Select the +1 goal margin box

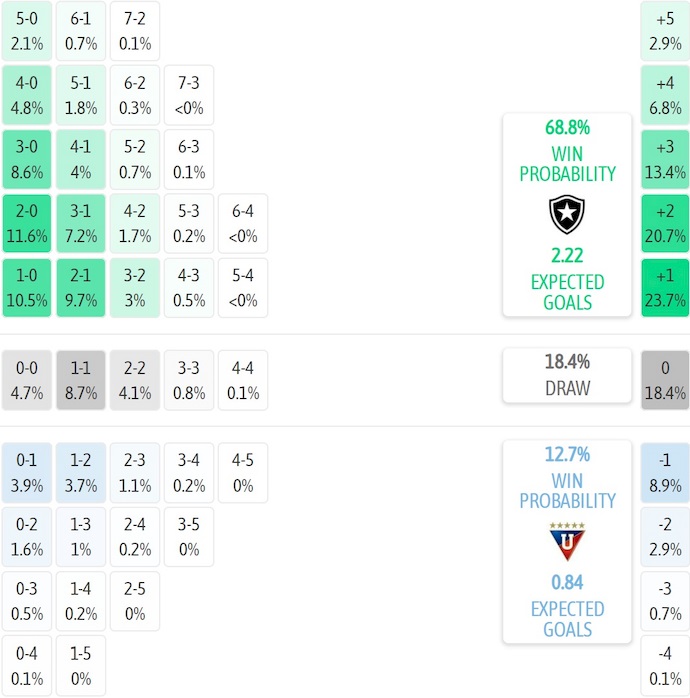click(x=665, y=288)
